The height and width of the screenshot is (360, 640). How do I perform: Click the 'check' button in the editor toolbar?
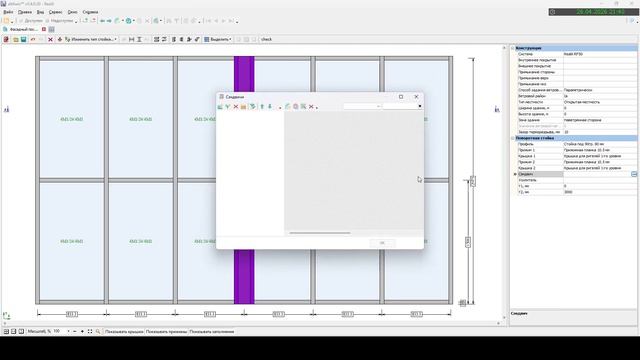click(267, 40)
